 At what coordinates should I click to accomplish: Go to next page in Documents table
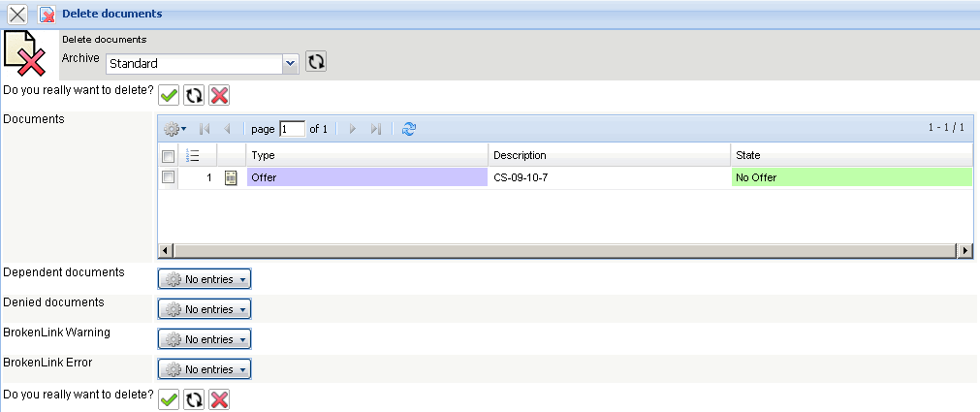click(353, 129)
